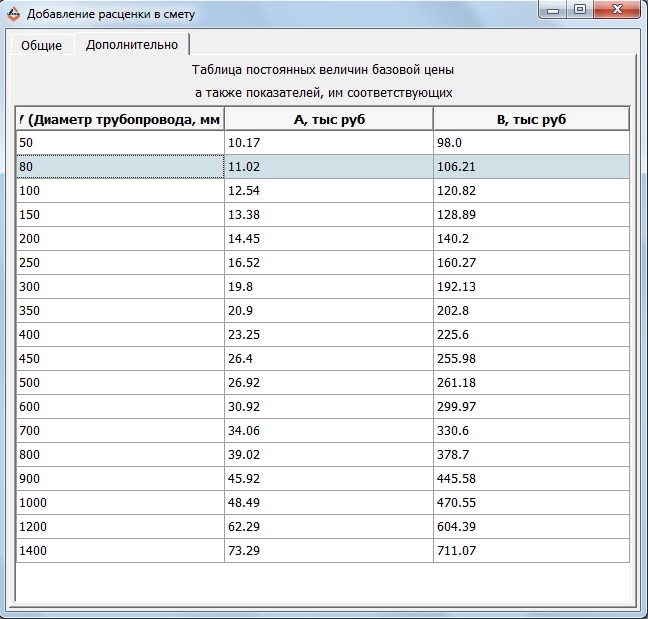This screenshot has width=648, height=619.
Task: Click the diameter 1000 cell
Action: pos(120,503)
